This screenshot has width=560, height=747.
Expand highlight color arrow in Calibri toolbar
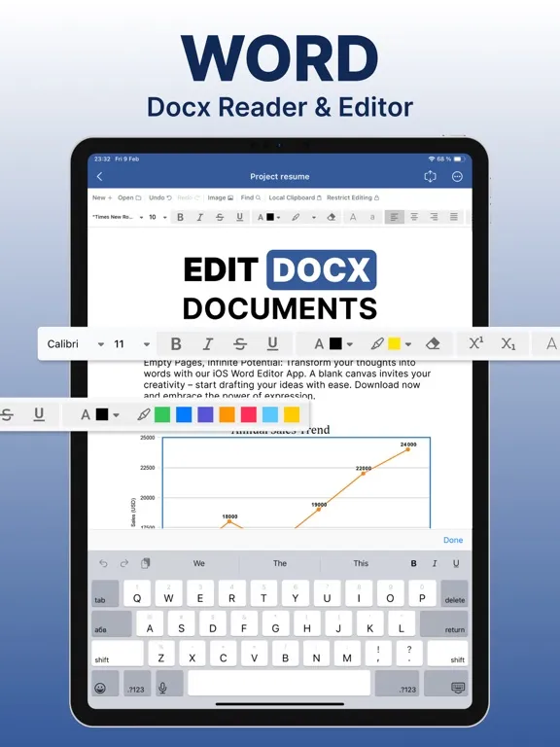click(x=408, y=344)
